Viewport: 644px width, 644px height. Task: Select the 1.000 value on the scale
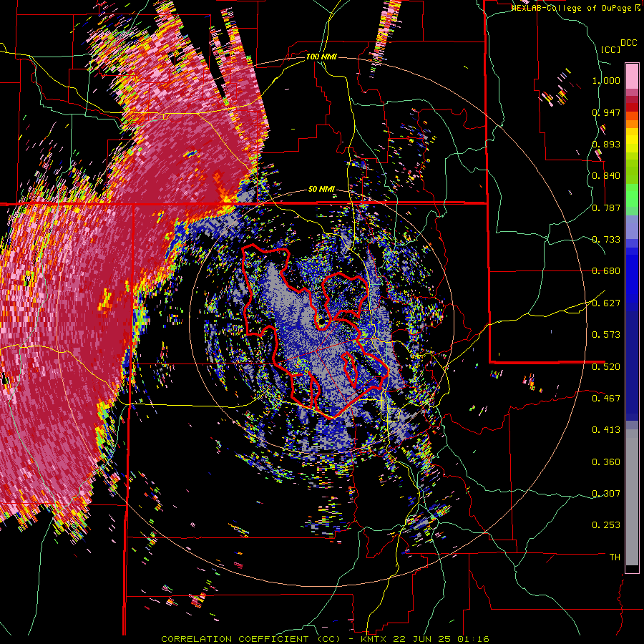(606, 80)
